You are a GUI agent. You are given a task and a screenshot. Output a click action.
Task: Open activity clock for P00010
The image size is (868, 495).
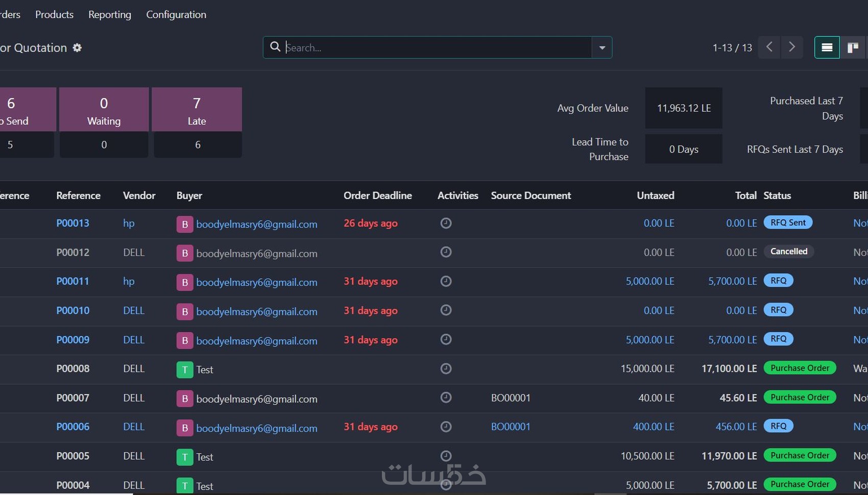click(446, 310)
